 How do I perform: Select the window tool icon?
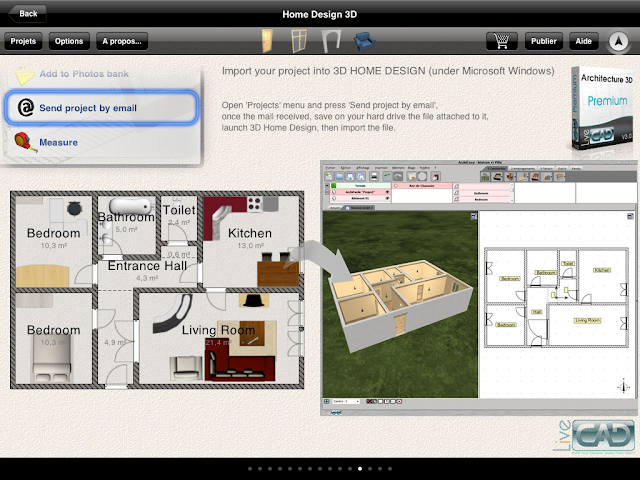[299, 41]
